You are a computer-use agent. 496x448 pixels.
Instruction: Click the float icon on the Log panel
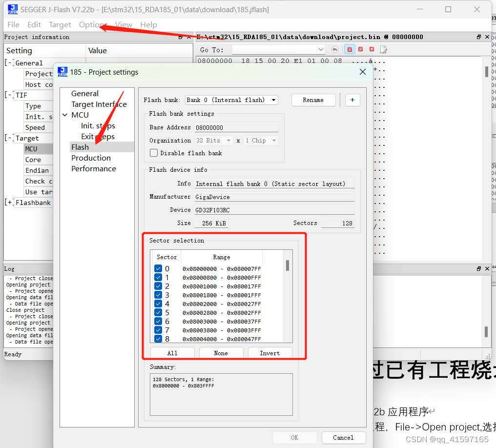(x=479, y=268)
